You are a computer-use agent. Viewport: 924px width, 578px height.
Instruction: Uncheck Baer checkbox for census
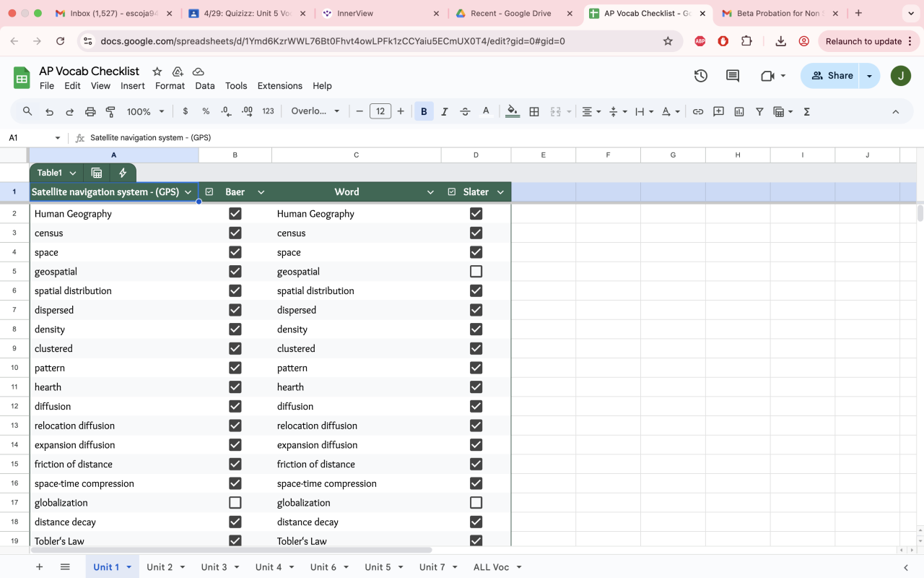point(235,233)
